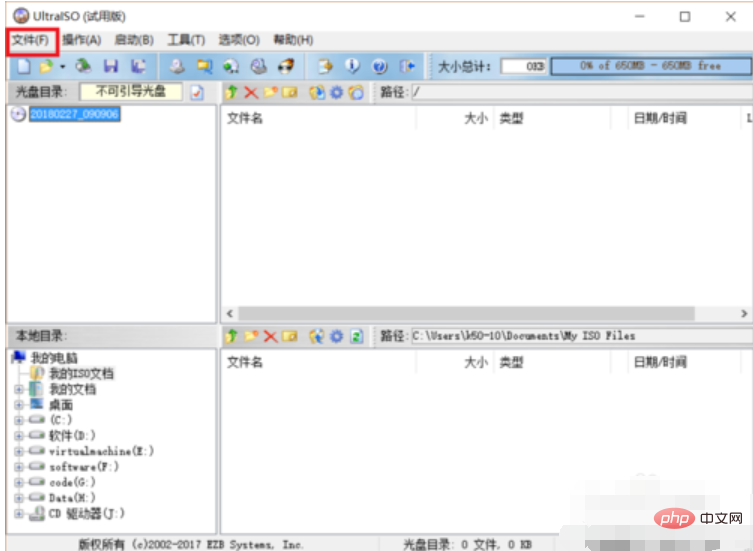Click the add-to-image icon in local pane toolbar
The image size is (753, 551).
(316, 336)
